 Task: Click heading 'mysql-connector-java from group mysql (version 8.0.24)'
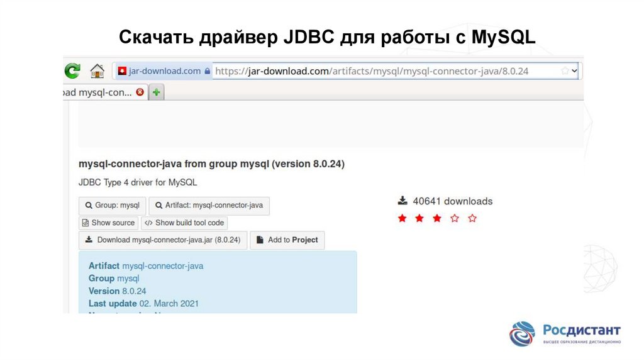[x=211, y=164]
